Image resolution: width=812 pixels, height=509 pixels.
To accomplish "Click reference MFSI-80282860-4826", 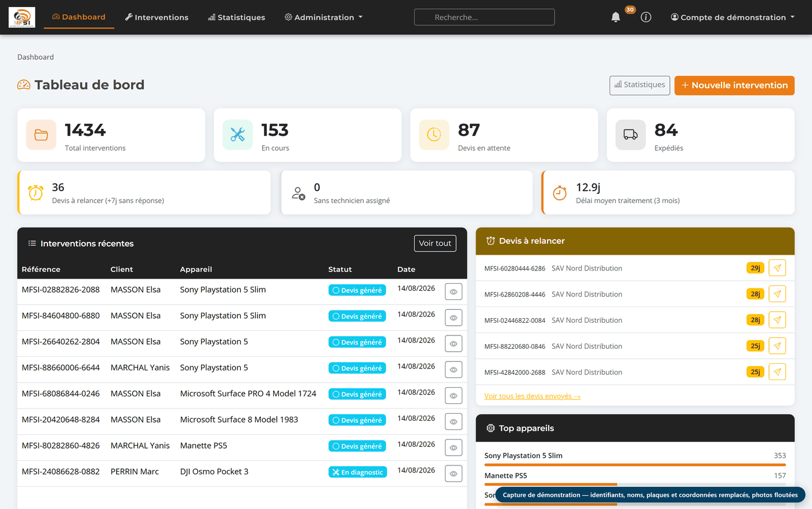I will pos(61,446).
